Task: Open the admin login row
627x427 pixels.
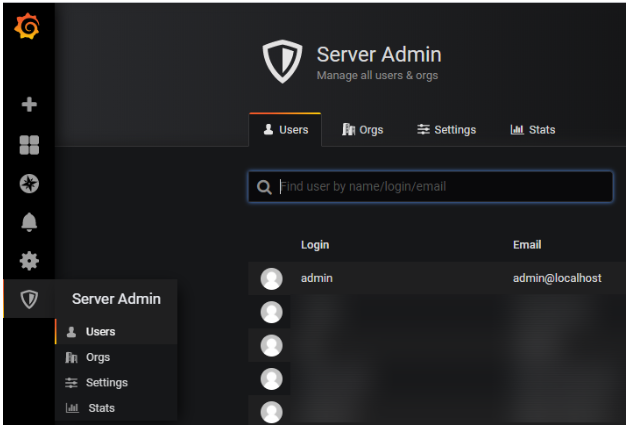Action: coord(437,278)
